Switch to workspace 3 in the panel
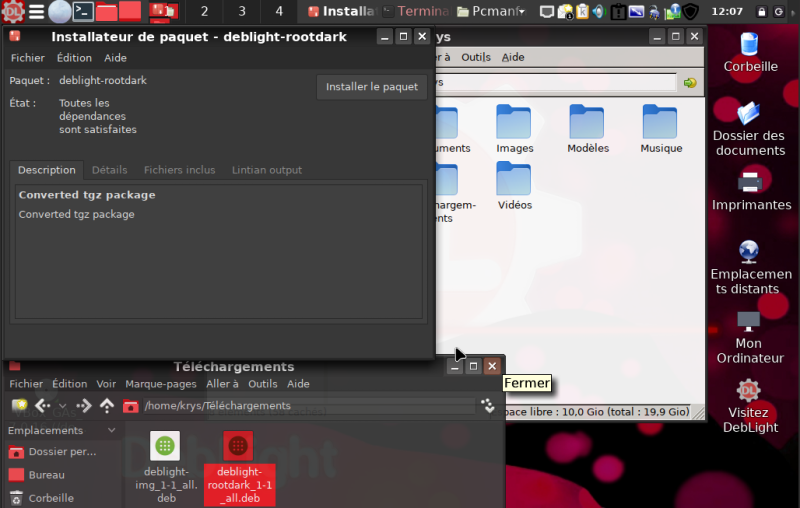This screenshot has height=508, width=800. [x=242, y=12]
